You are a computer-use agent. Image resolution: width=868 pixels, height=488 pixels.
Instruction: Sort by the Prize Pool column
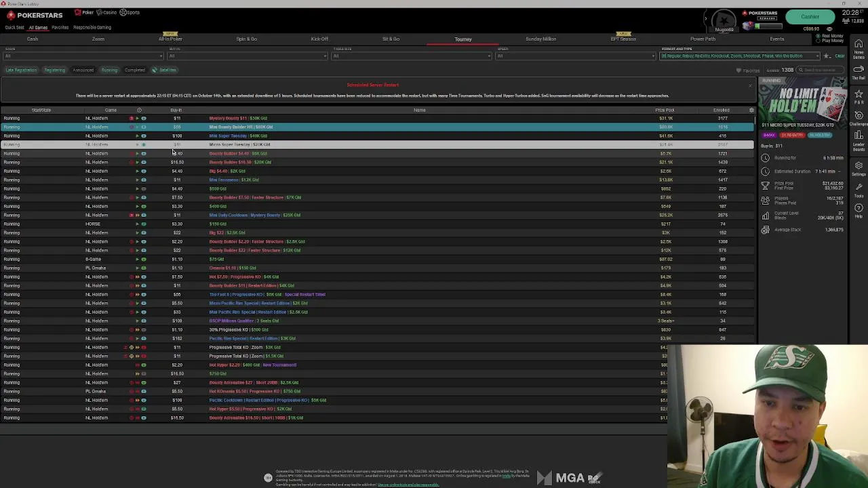coord(665,110)
